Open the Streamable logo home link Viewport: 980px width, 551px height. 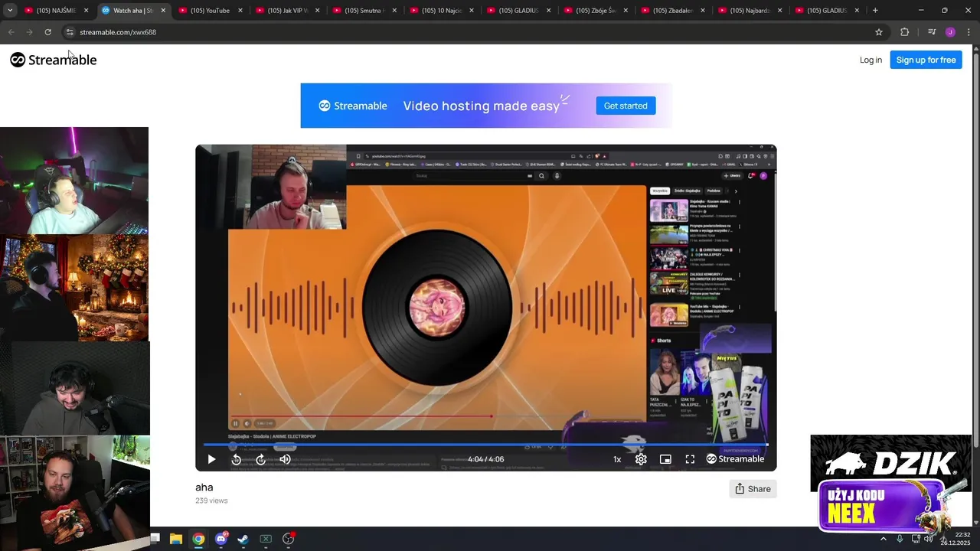53,60
